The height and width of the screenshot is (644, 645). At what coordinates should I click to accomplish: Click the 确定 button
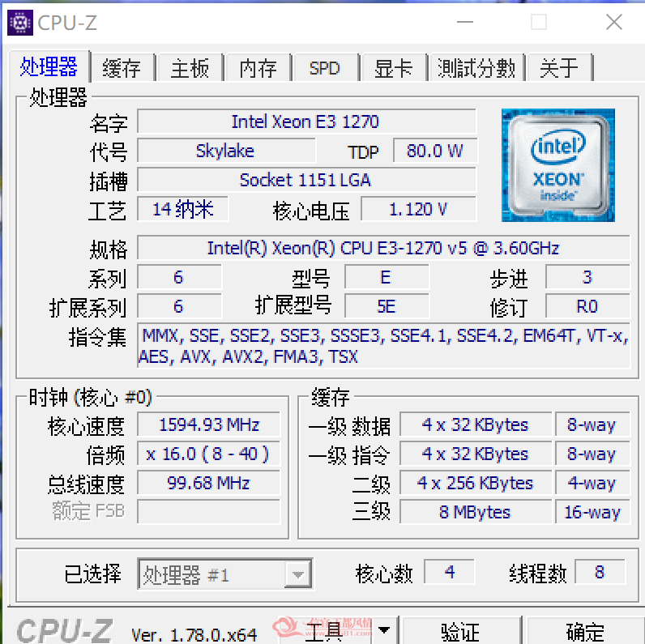pyautogui.click(x=585, y=632)
